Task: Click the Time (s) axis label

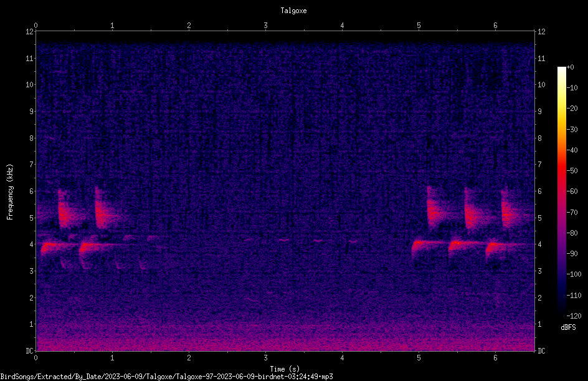Action: pyautogui.click(x=285, y=369)
